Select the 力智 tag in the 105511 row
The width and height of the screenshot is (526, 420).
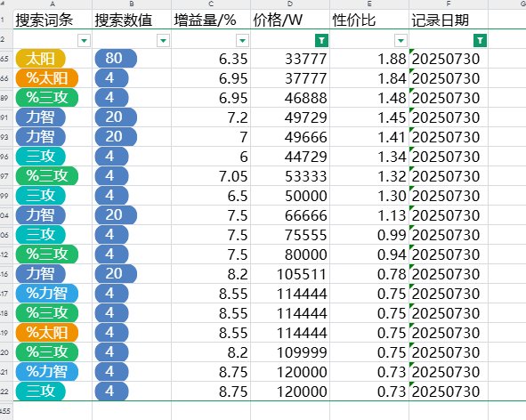click(x=40, y=274)
